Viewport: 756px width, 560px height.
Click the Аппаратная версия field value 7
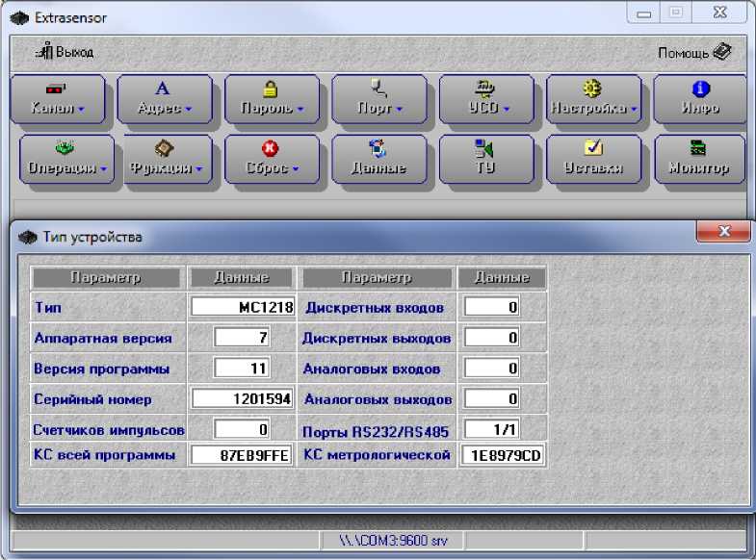click(242, 337)
